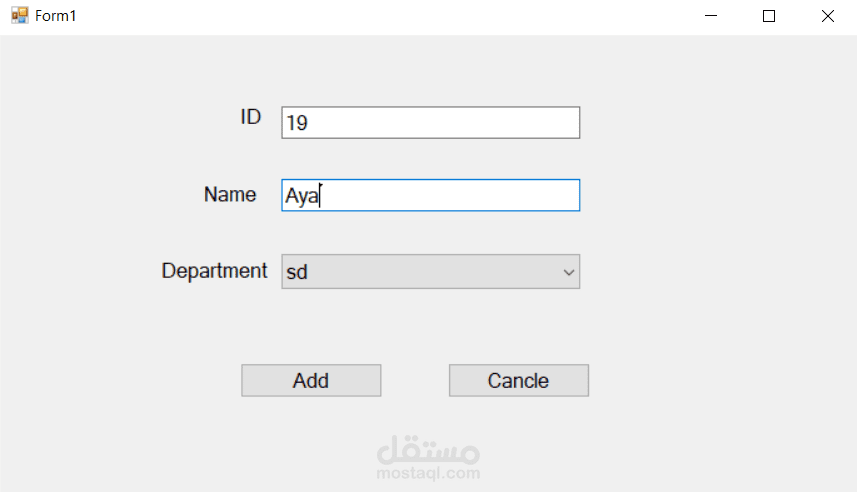
Task: Click the Name label text
Action: click(x=230, y=195)
